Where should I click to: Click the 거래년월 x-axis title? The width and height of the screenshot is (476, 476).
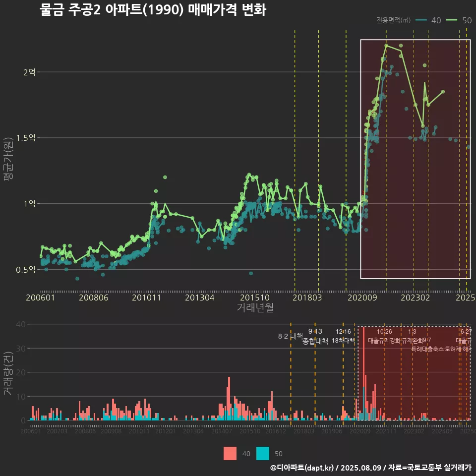pyautogui.click(x=255, y=307)
